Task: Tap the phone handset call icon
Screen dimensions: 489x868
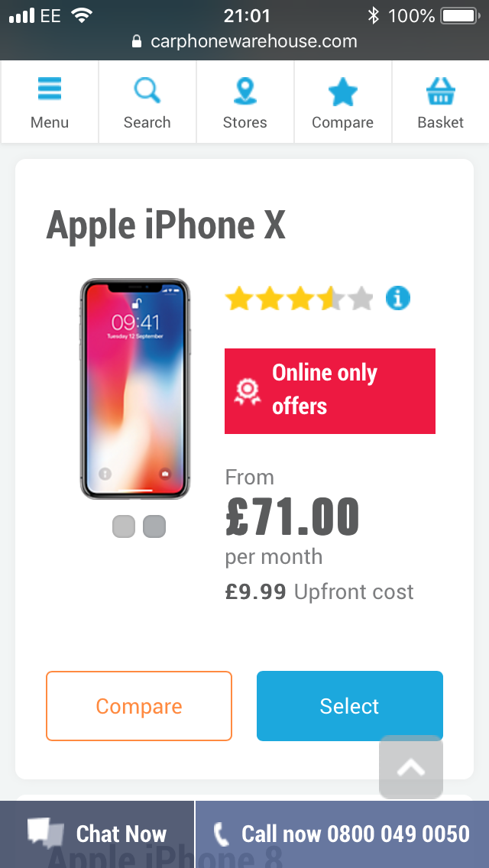Action: pos(221,834)
